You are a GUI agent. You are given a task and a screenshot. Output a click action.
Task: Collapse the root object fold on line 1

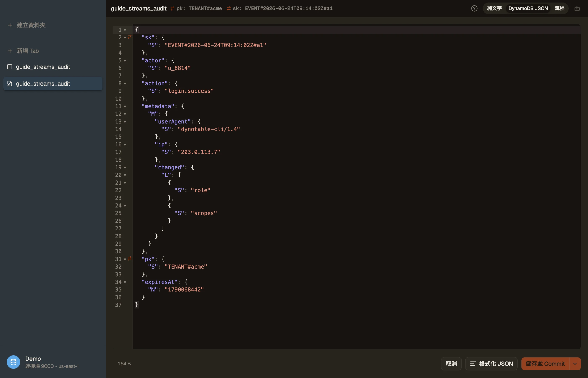(x=125, y=30)
